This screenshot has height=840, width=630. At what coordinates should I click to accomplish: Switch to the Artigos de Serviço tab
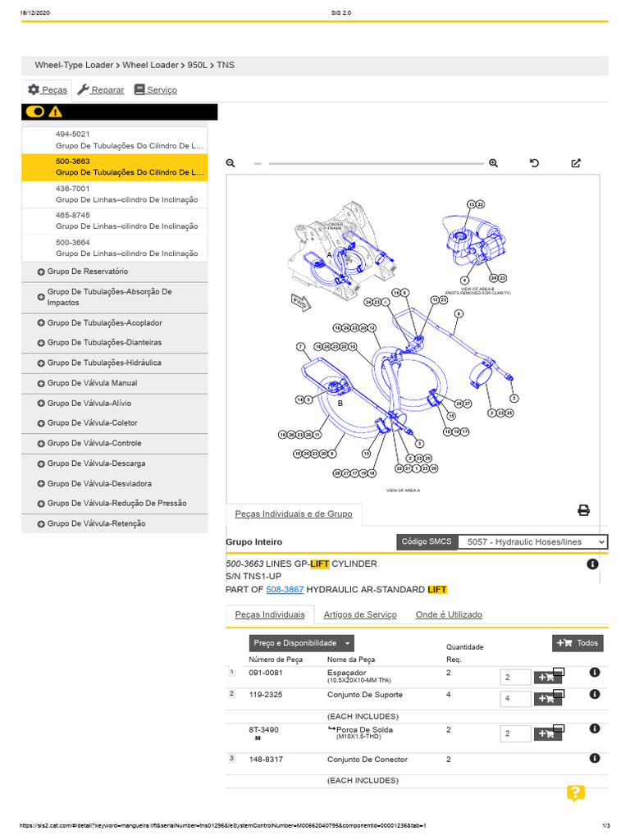(360, 614)
